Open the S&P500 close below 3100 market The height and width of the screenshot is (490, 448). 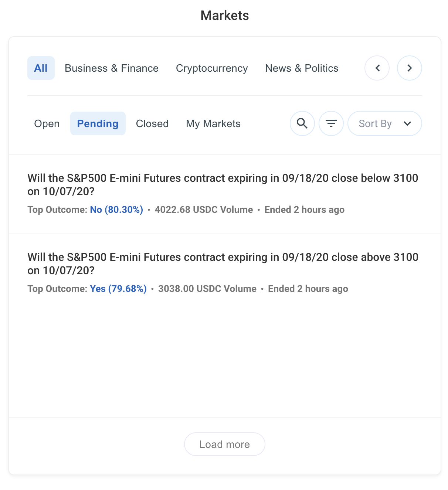(x=223, y=185)
